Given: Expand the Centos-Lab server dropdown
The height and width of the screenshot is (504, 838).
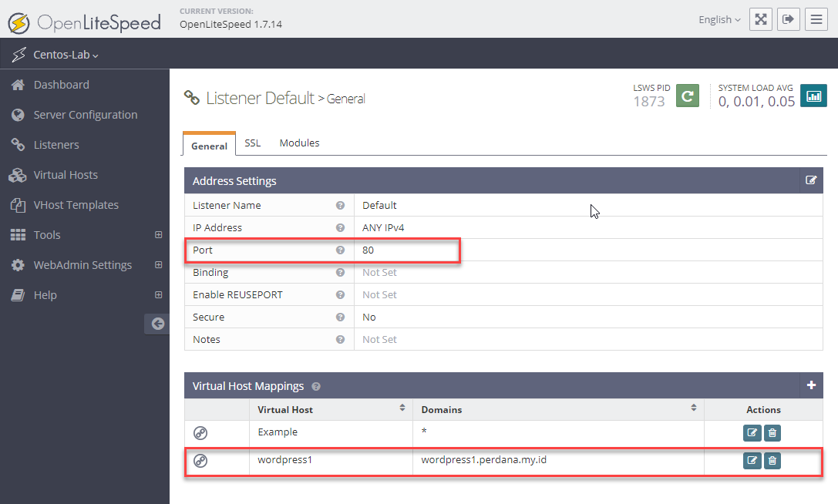Looking at the screenshot, I should [x=66, y=55].
